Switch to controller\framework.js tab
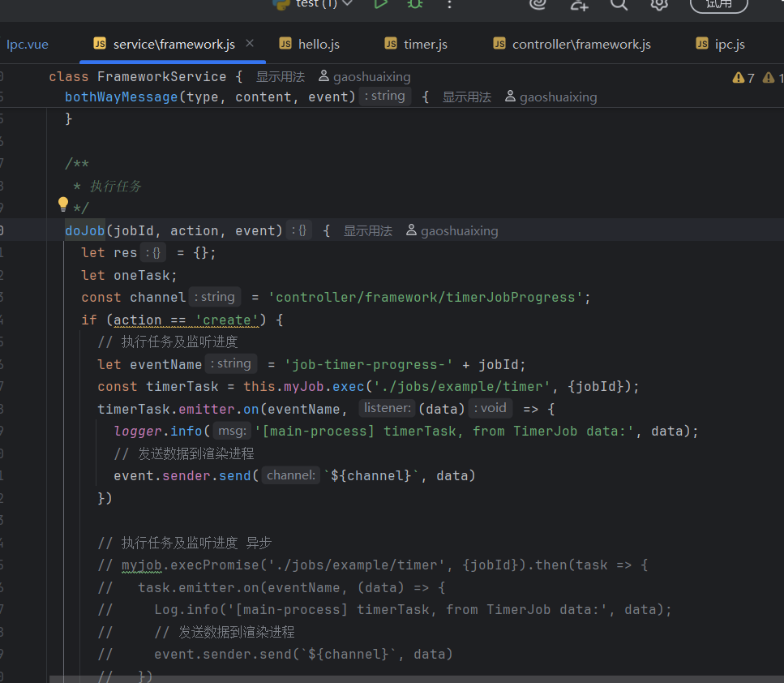The width and height of the screenshot is (784, 683). [x=581, y=45]
